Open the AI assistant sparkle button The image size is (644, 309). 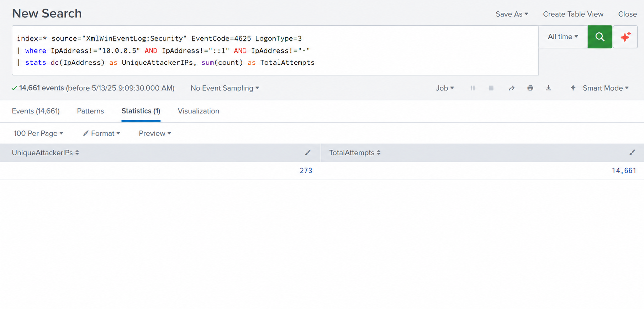pos(625,37)
